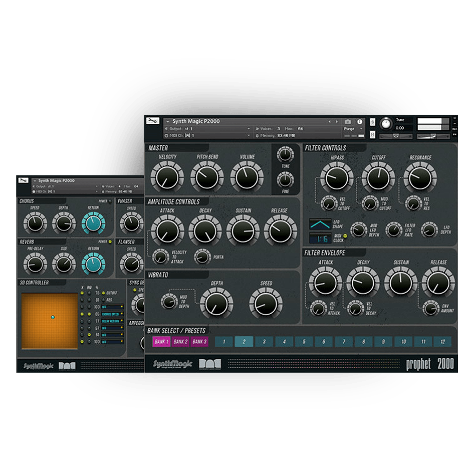Viewport: 476px width, 476px height.
Task: Toggle the Reverb power LED
Action: pyautogui.click(x=110, y=242)
